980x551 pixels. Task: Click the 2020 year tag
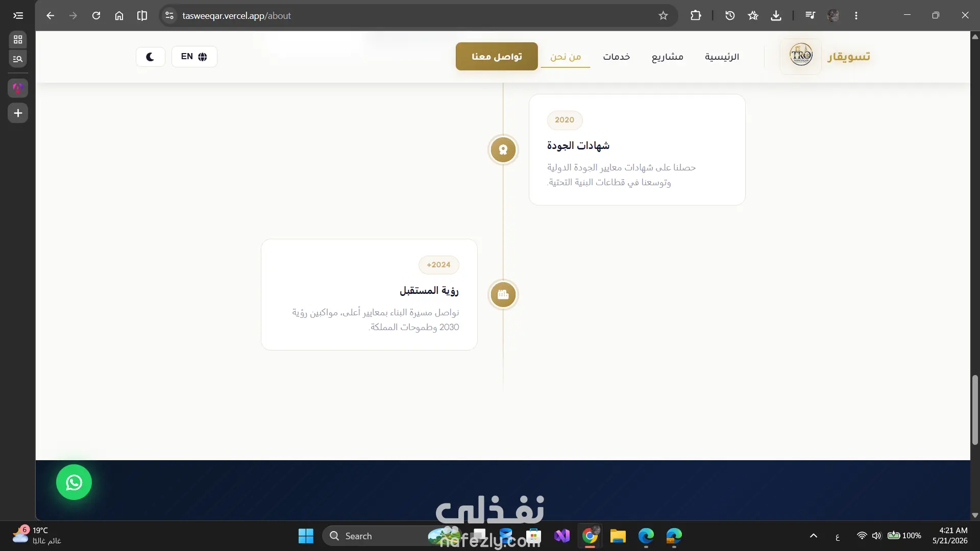(565, 120)
